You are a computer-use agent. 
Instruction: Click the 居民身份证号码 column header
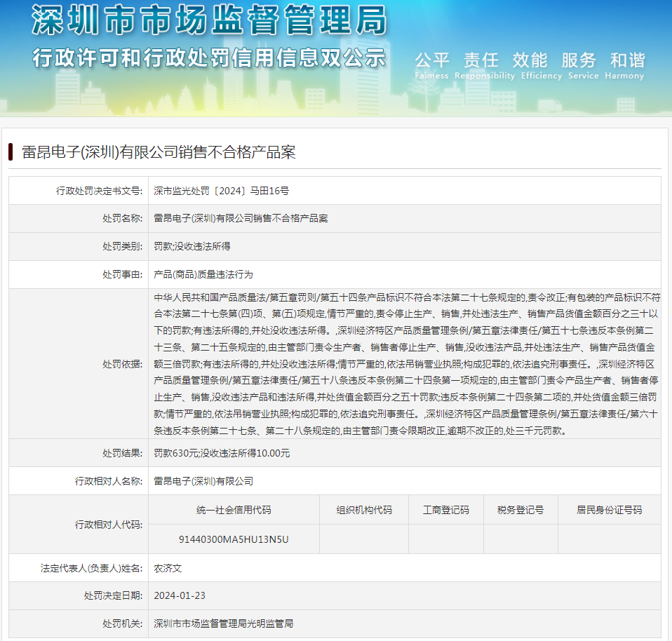609,510
